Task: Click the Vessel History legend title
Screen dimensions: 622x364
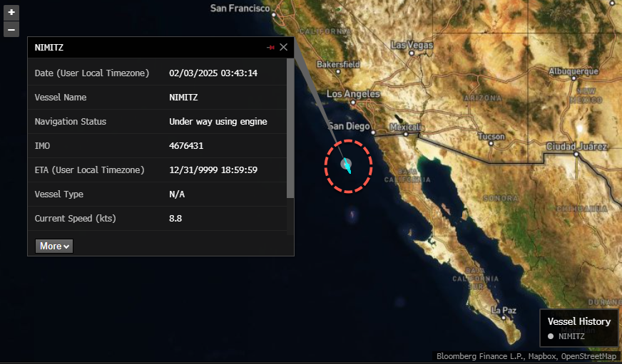Action: pos(578,321)
